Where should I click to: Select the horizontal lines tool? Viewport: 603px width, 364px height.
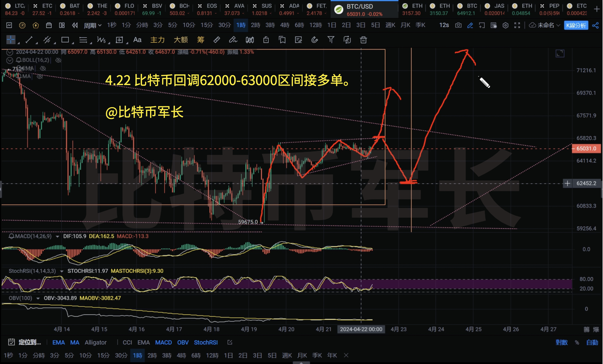tap(83, 40)
